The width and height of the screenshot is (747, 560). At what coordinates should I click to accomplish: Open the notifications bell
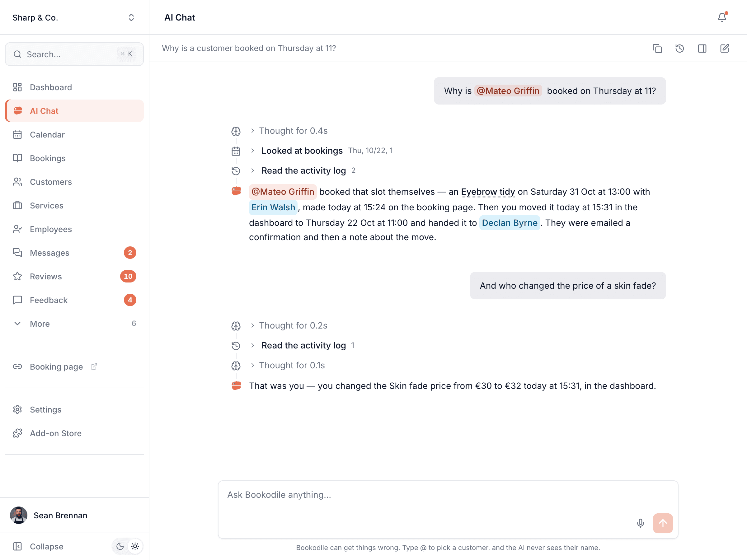(x=722, y=17)
